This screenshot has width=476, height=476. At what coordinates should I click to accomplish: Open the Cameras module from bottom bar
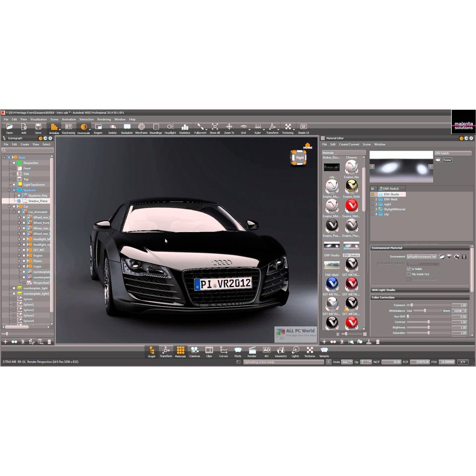195,352
